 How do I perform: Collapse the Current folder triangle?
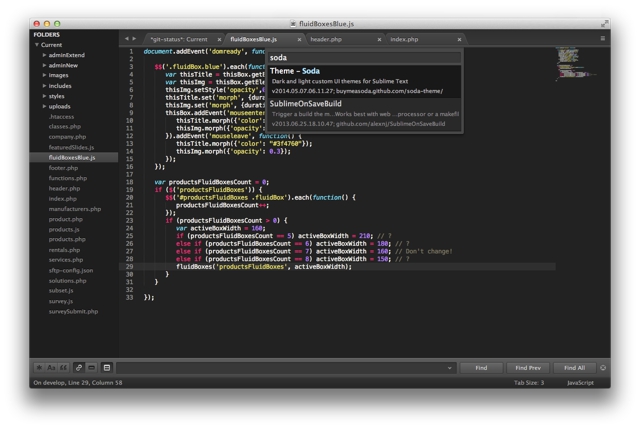(x=37, y=45)
